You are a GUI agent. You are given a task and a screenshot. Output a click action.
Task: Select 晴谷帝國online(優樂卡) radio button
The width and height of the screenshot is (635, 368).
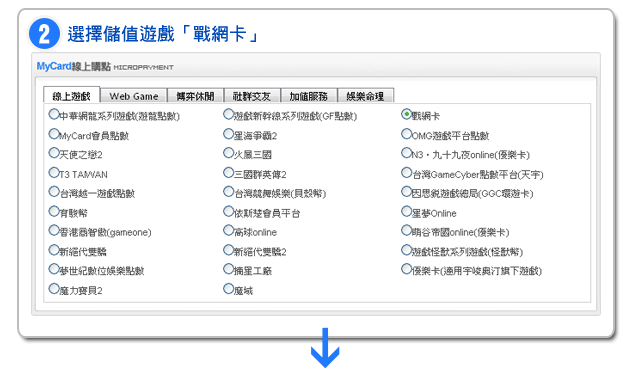[407, 230]
